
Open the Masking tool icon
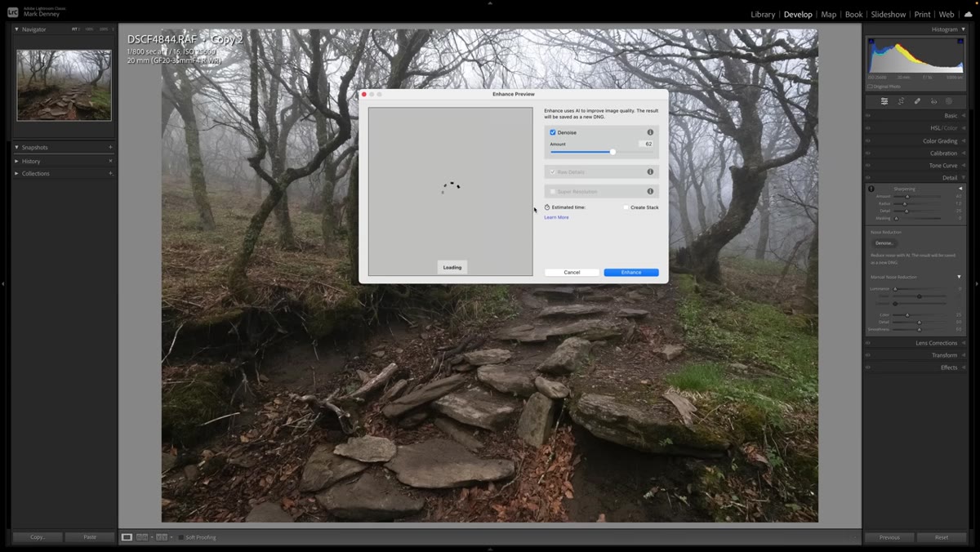pos(949,101)
